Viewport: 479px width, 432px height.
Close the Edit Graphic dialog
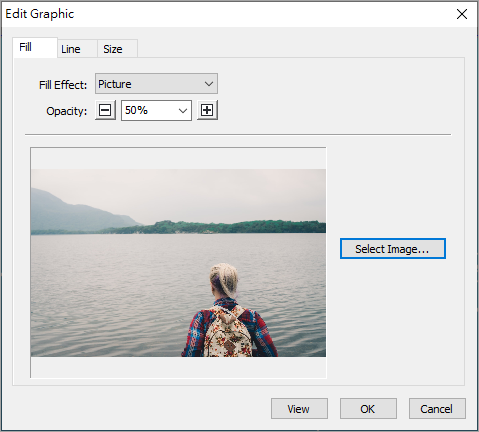(462, 14)
